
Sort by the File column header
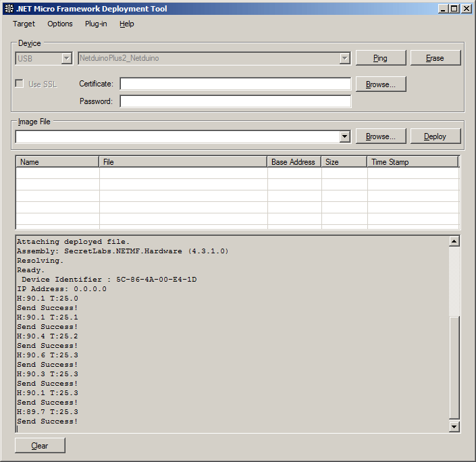tap(183, 162)
